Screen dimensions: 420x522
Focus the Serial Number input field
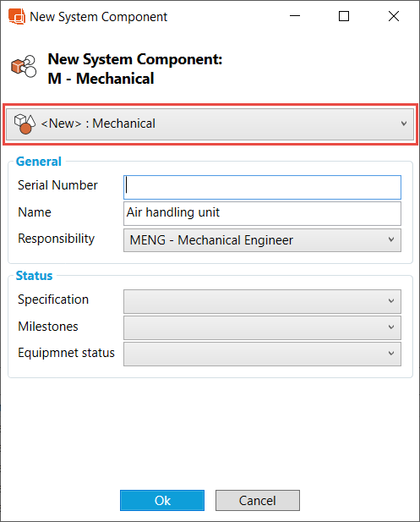point(262,188)
